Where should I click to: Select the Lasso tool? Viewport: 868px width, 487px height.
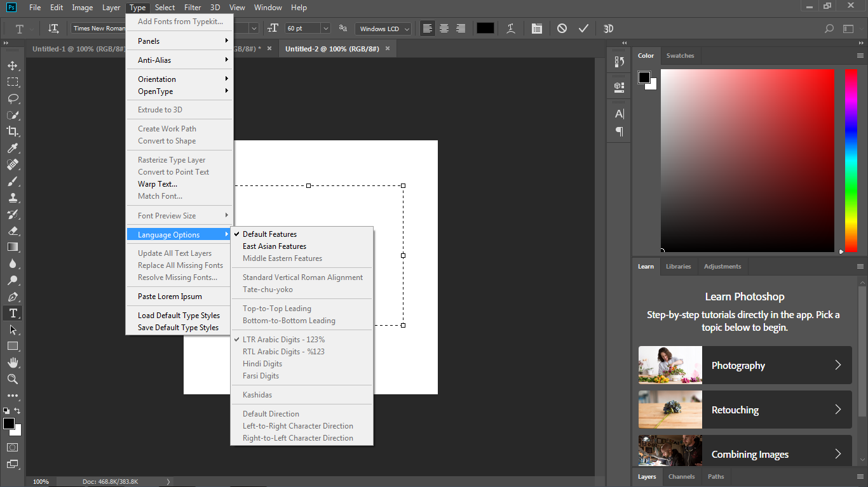coord(13,98)
